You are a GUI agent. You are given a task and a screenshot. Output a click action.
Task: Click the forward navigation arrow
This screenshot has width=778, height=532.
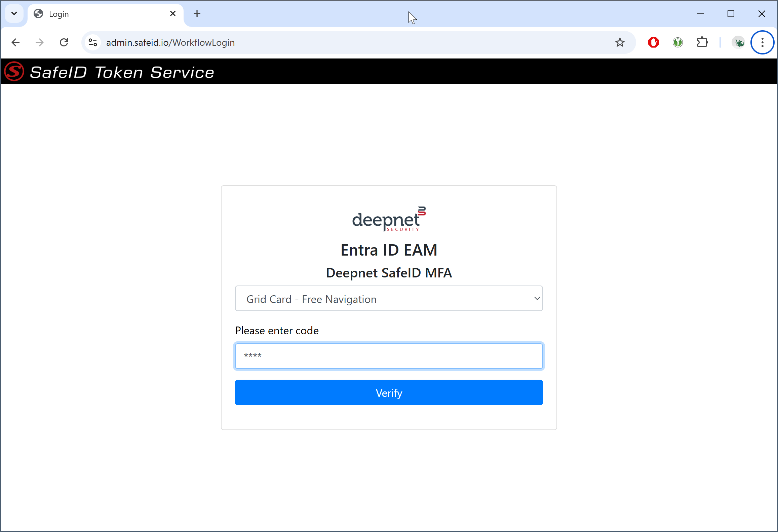40,42
